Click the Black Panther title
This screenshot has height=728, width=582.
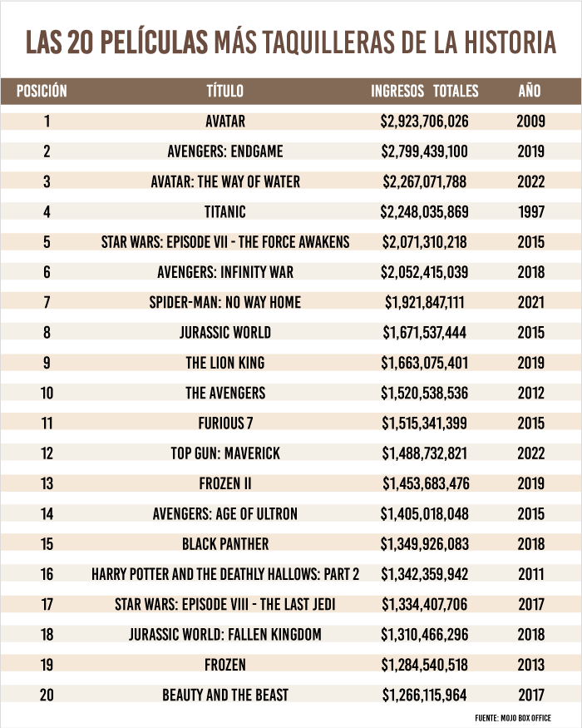[225, 544]
